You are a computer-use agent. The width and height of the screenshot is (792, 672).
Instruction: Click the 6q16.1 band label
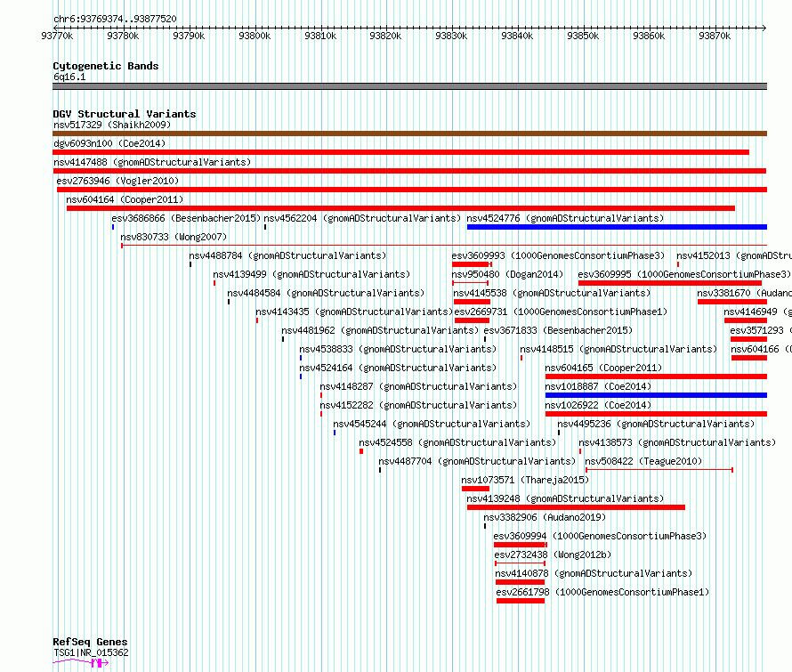point(69,77)
